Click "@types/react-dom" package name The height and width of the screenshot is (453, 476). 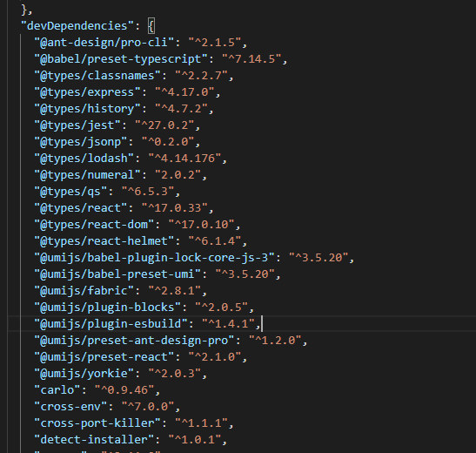(94, 225)
